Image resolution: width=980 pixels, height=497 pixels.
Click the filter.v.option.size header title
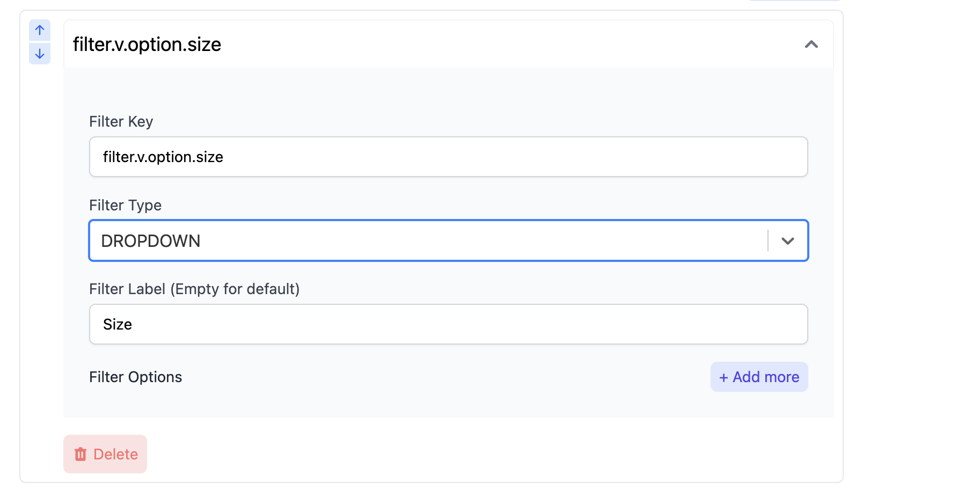coord(147,45)
